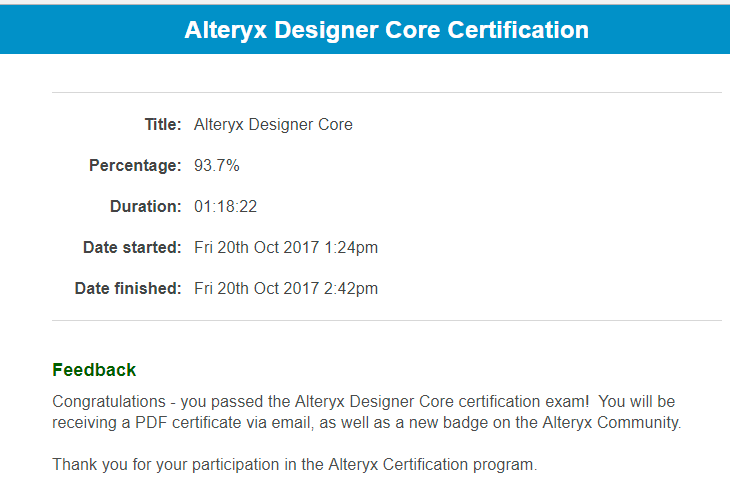Click the Duration field label
Viewport: 730px width, 490px height.
click(145, 206)
